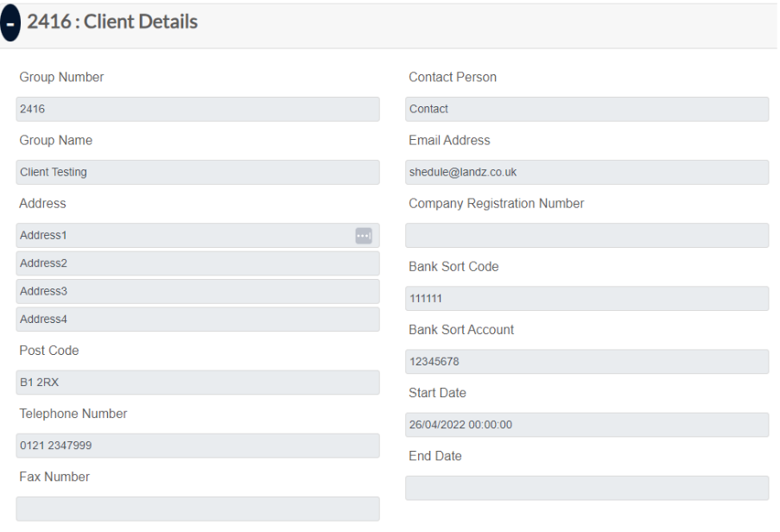Click the Group Name field 'Client Testing'

[x=197, y=172]
